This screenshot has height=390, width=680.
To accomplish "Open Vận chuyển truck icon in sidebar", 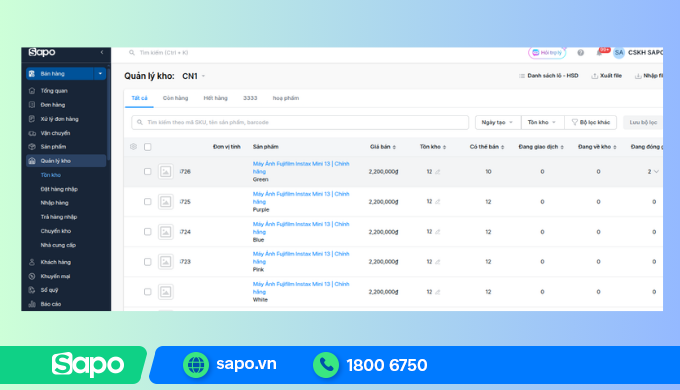I will click(x=32, y=133).
